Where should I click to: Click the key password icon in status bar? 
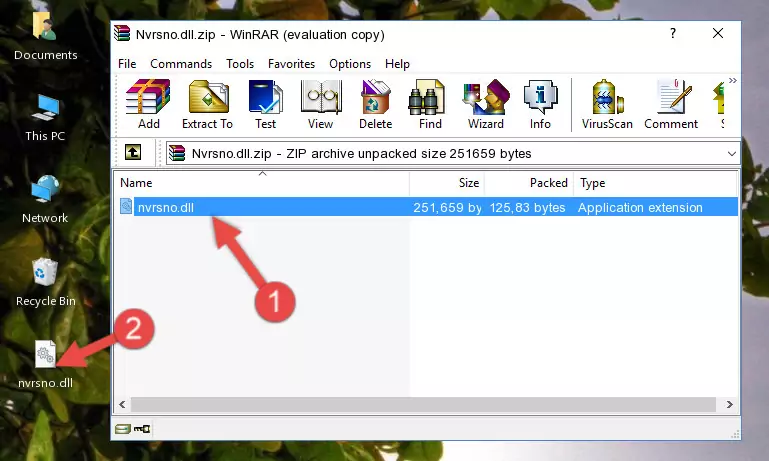(142, 429)
